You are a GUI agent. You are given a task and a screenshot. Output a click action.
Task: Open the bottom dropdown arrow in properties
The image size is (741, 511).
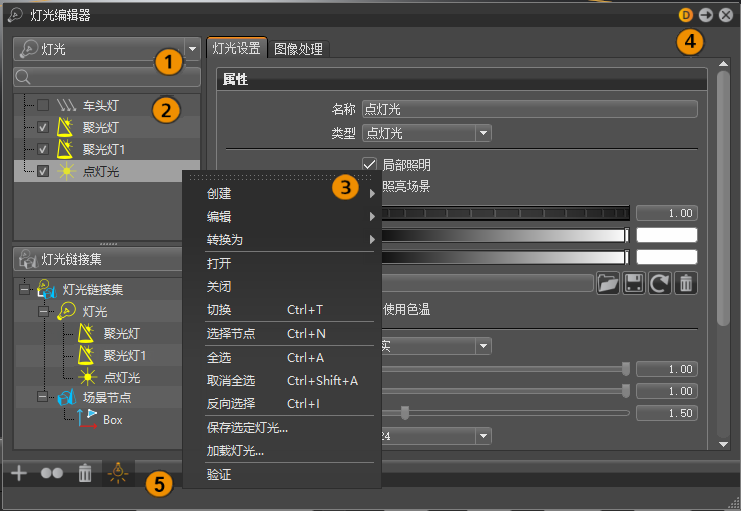483,436
